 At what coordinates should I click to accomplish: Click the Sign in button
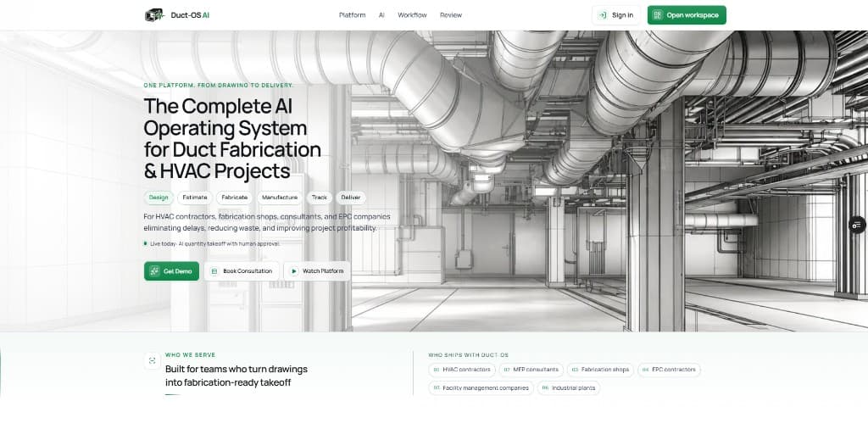616,15
